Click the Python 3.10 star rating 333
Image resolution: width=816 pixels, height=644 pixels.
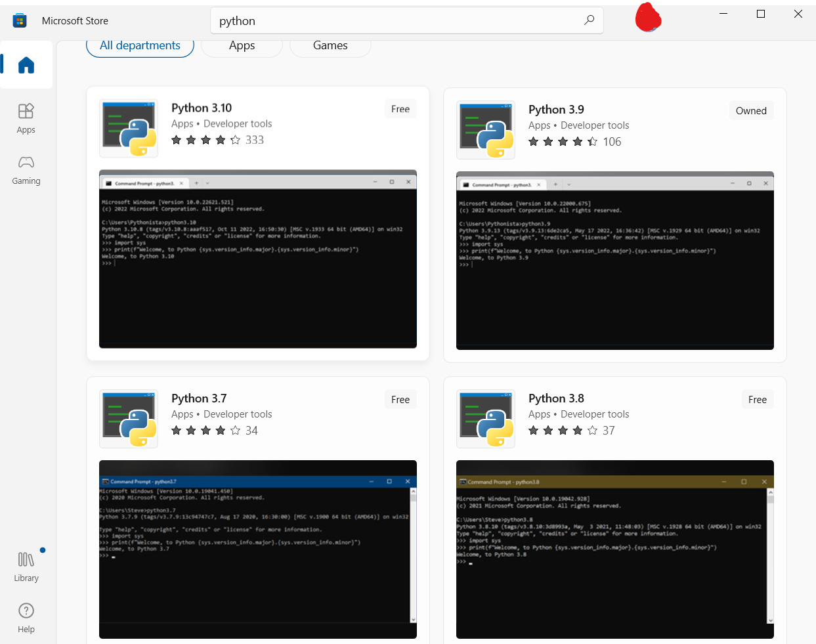click(x=217, y=140)
